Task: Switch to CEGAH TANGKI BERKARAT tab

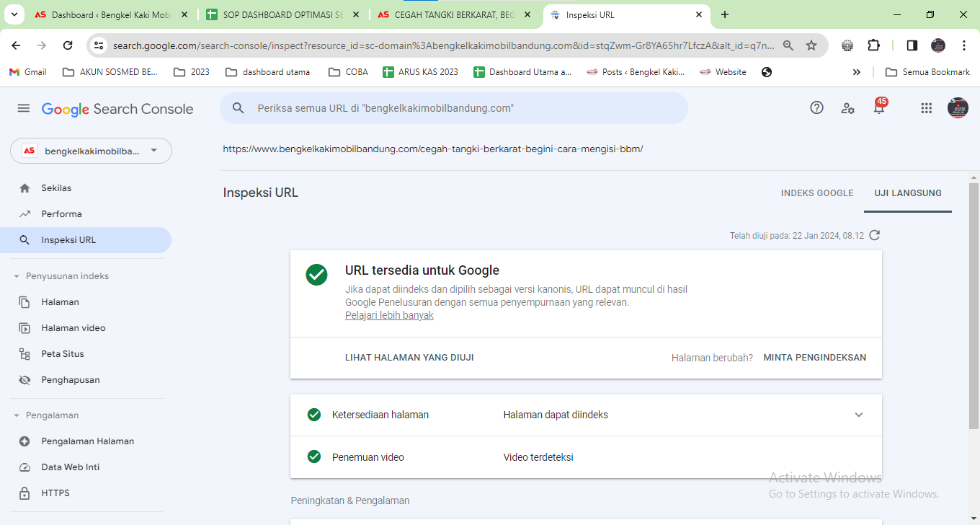Action: [455, 14]
